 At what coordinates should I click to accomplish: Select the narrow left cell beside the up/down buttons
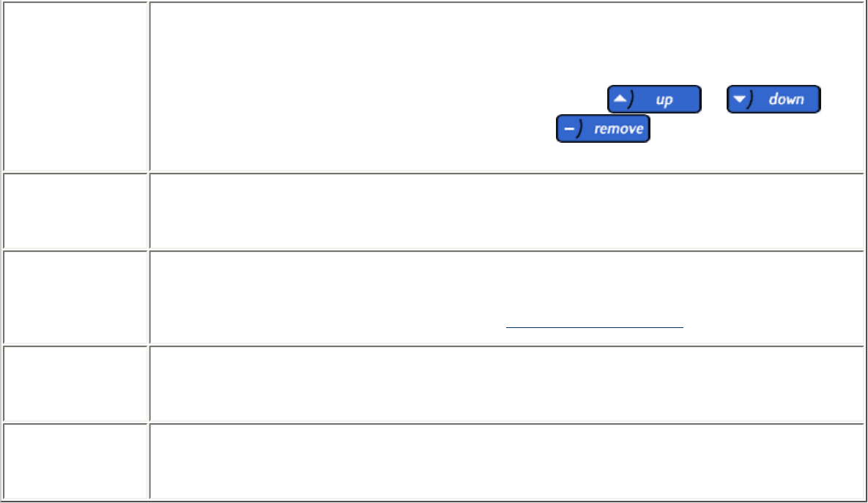tap(75, 86)
